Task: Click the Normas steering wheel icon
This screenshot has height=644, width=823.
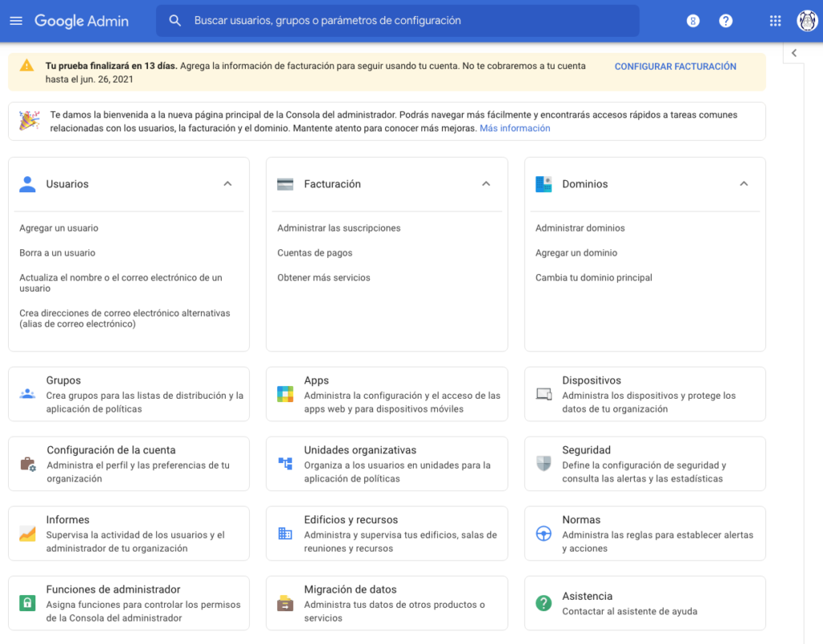Action: tap(544, 533)
